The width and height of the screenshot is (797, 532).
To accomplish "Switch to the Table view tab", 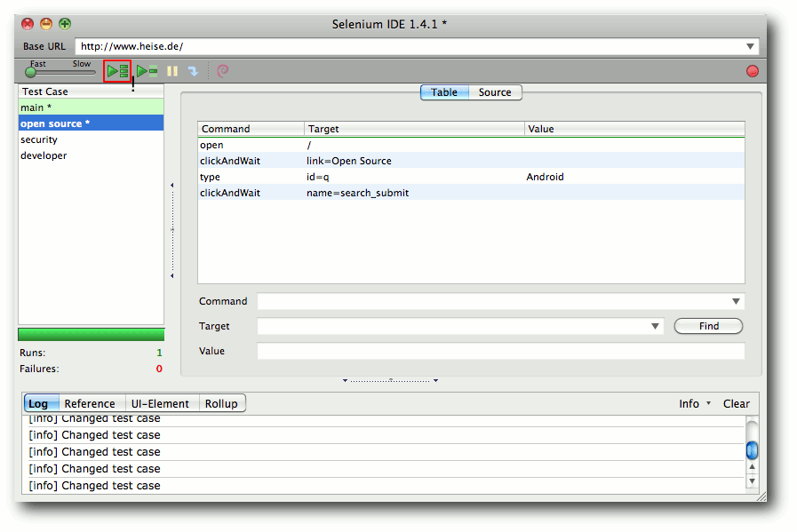I will coord(444,92).
